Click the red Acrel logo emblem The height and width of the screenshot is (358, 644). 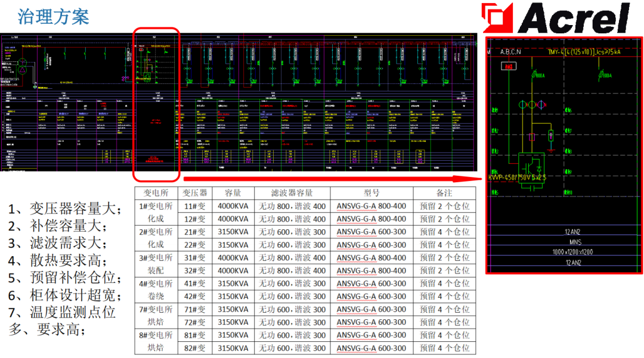pos(497,18)
